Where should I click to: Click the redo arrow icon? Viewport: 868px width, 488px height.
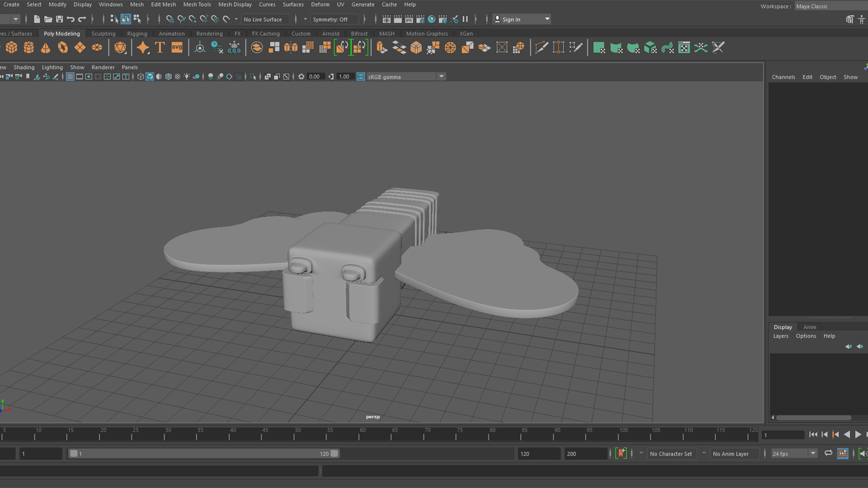(x=82, y=19)
